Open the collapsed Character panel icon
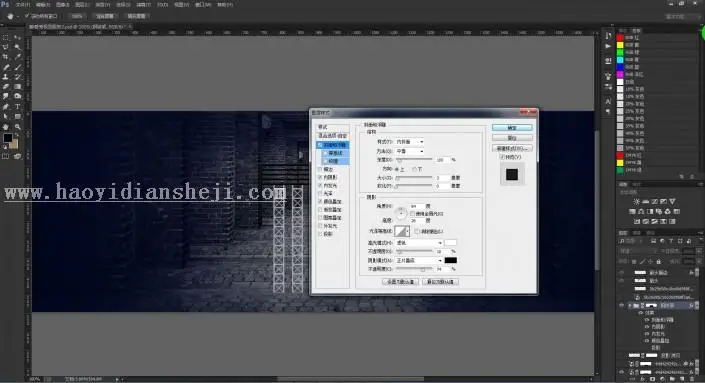 coord(608,101)
